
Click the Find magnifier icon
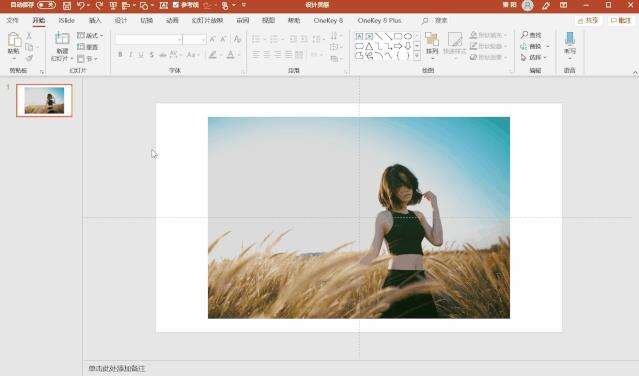click(x=524, y=35)
